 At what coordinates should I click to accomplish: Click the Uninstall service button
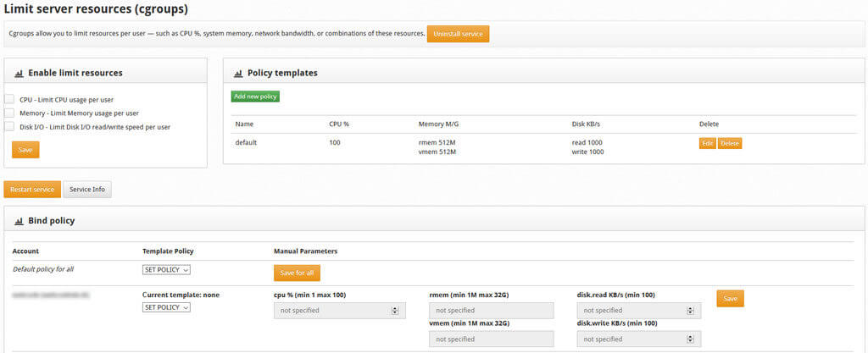(x=458, y=34)
